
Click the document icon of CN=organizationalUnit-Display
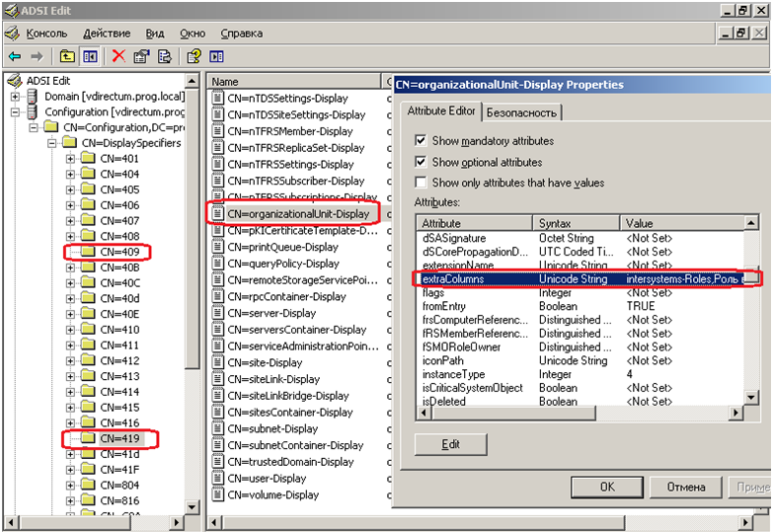click(x=217, y=213)
